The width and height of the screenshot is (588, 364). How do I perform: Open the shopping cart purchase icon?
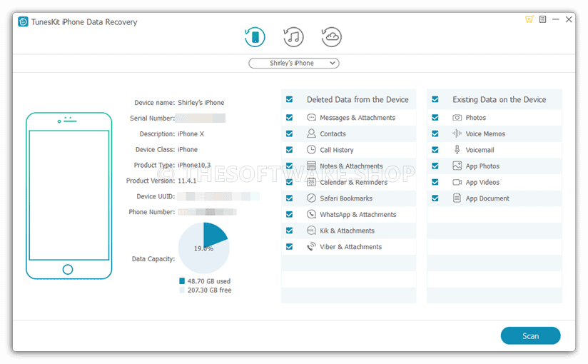click(x=529, y=19)
